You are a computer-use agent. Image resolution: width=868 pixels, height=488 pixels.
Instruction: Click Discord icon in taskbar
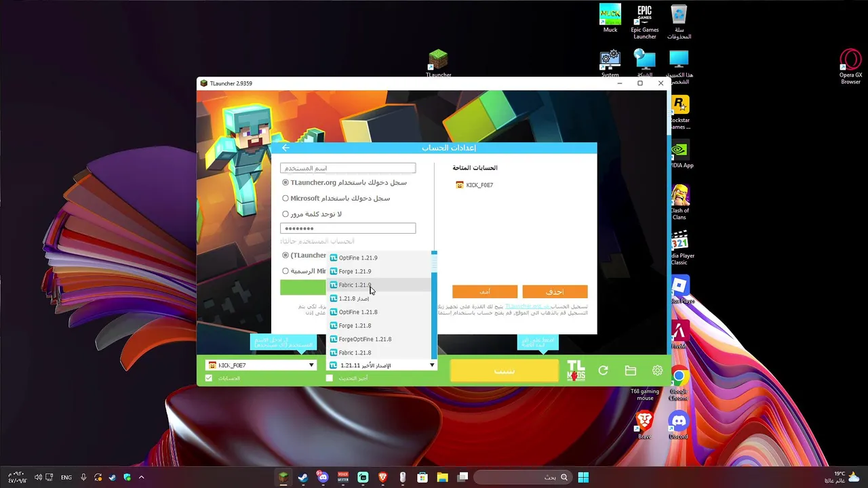point(323,477)
